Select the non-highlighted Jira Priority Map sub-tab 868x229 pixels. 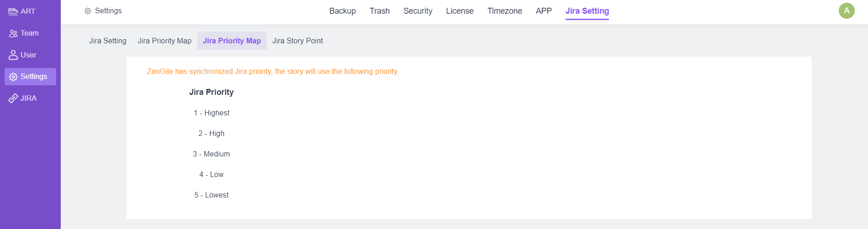[164, 41]
